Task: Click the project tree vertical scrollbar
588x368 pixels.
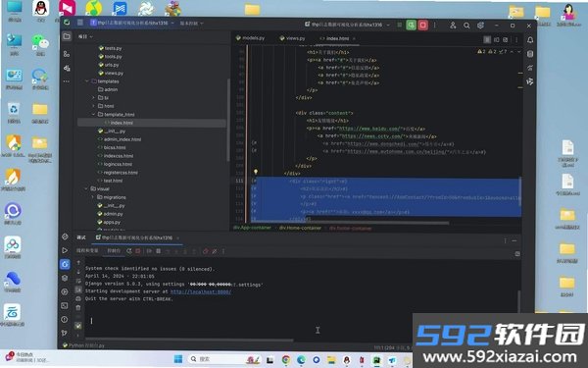Action: pyautogui.click(x=228, y=120)
